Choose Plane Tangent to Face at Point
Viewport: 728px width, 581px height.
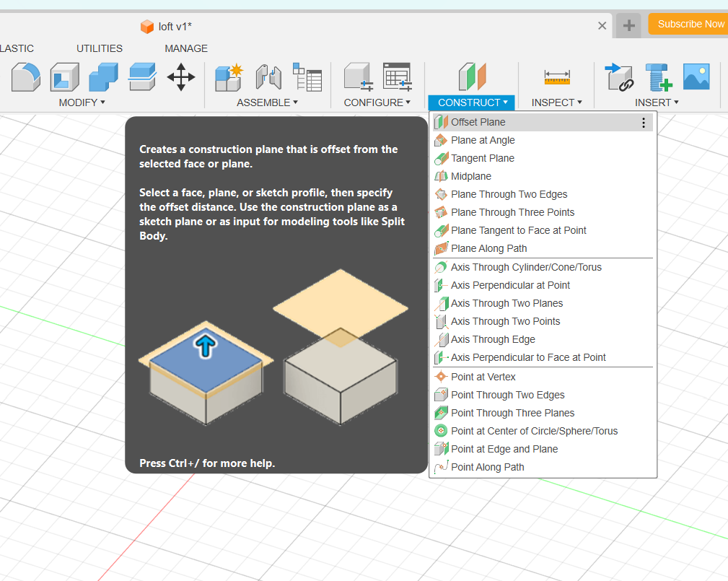[543, 230]
